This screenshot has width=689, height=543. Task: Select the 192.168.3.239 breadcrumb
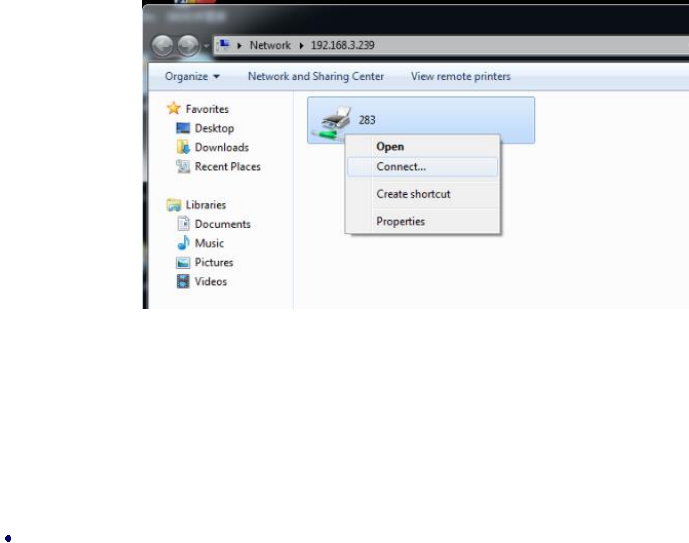click(x=342, y=45)
